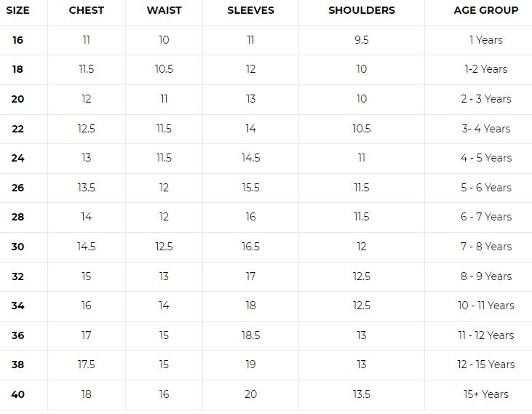532x414 pixels.
Task: Click the SHOULDERS column header
Action: point(362,10)
